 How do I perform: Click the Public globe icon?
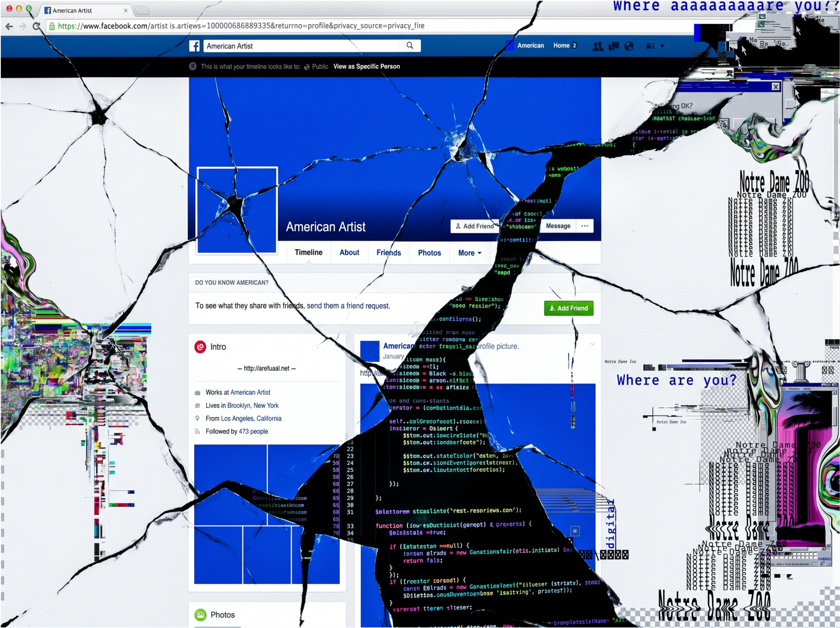coord(307,67)
